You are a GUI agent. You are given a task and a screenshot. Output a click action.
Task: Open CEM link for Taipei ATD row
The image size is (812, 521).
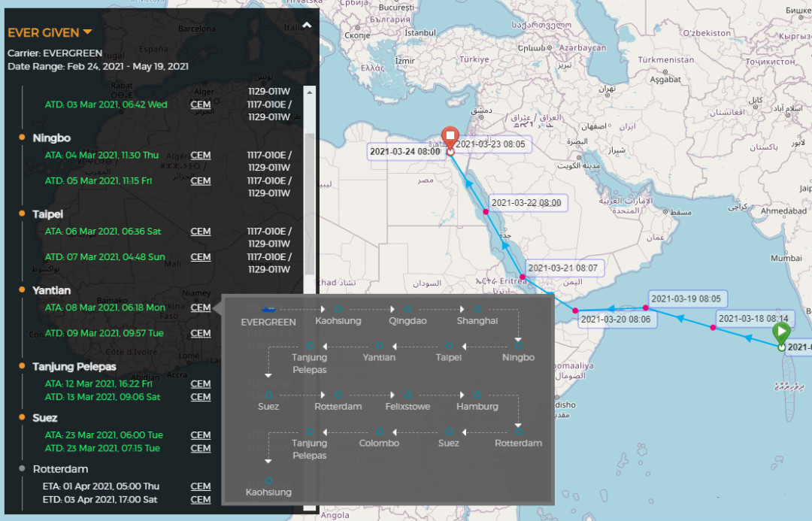click(x=201, y=257)
